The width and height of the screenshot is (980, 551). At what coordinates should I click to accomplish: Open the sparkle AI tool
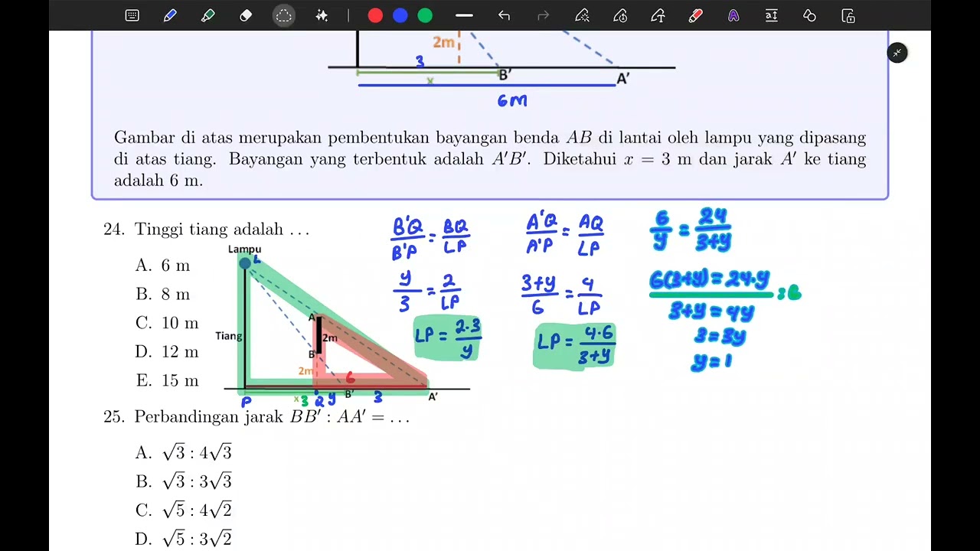(322, 15)
